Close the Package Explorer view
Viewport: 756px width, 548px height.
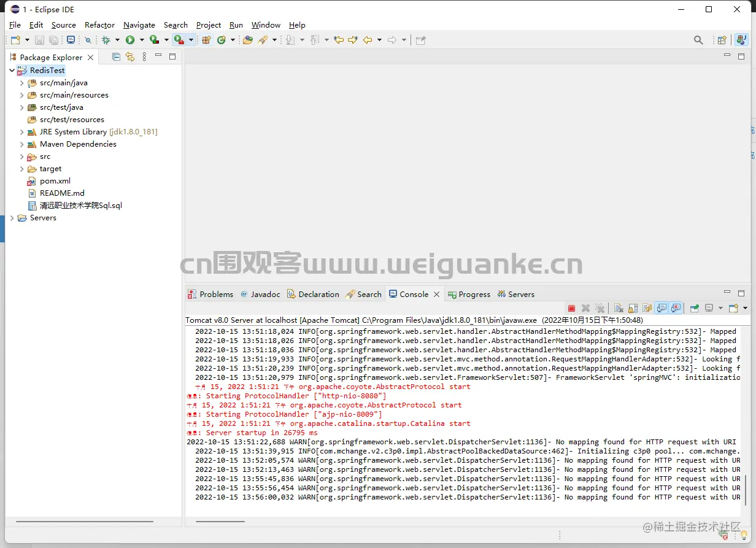[91, 57]
